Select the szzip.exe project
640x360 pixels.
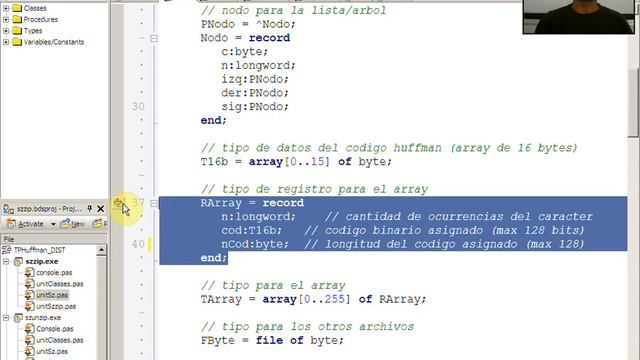[x=42, y=262]
